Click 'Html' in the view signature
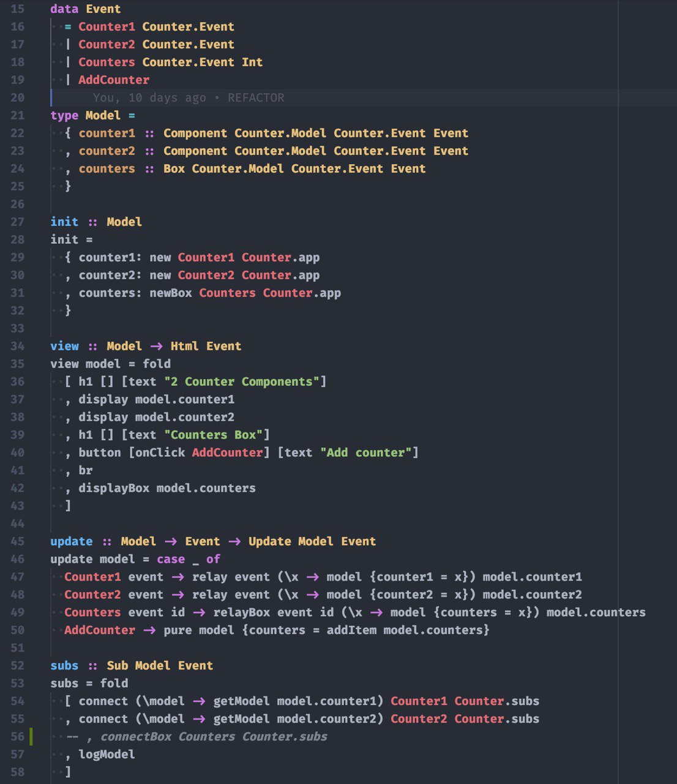 (x=185, y=347)
